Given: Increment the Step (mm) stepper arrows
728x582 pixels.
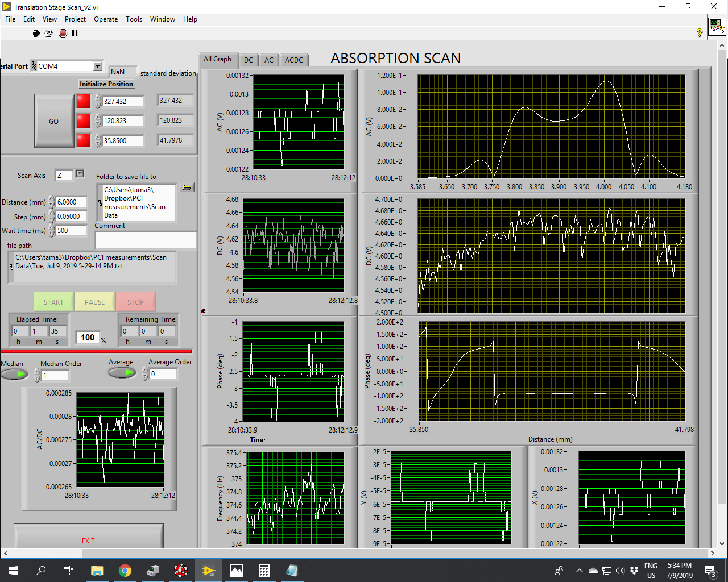Looking at the screenshot, I should [52, 214].
